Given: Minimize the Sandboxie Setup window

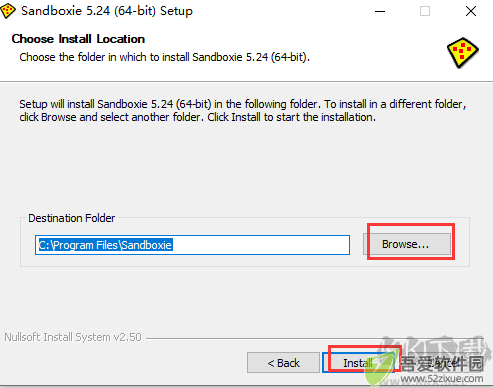Looking at the screenshot, I should pyautogui.click(x=380, y=11).
